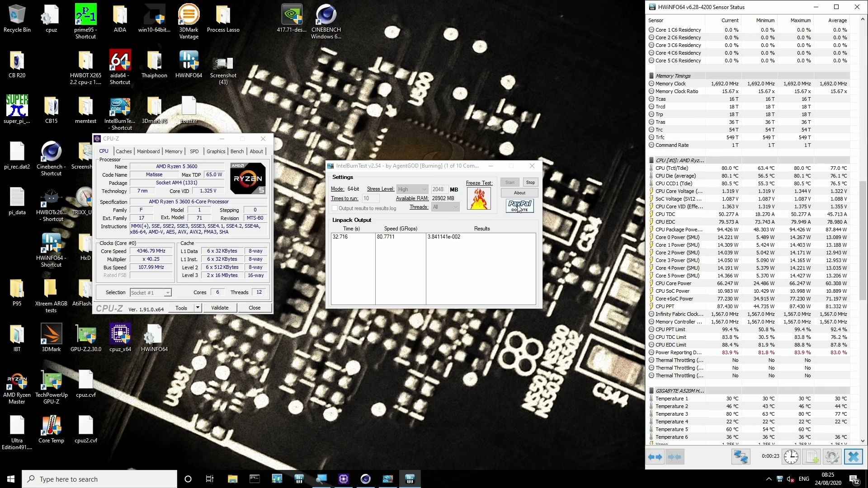The height and width of the screenshot is (488, 868).
Task: Click HWiNFO expand columns arrows icon
Action: pos(655,457)
